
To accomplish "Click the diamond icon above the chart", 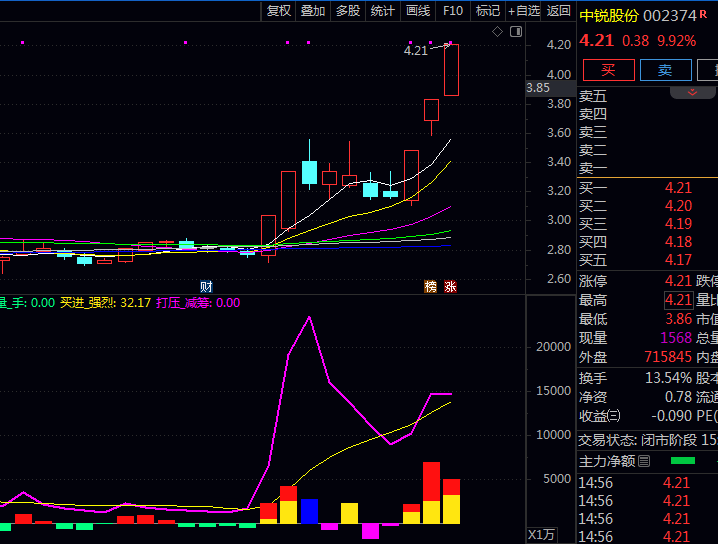I will pos(497,32).
